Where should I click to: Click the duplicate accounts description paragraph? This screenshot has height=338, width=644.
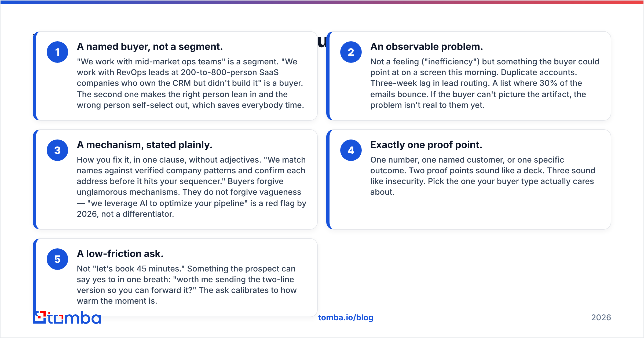485,83
